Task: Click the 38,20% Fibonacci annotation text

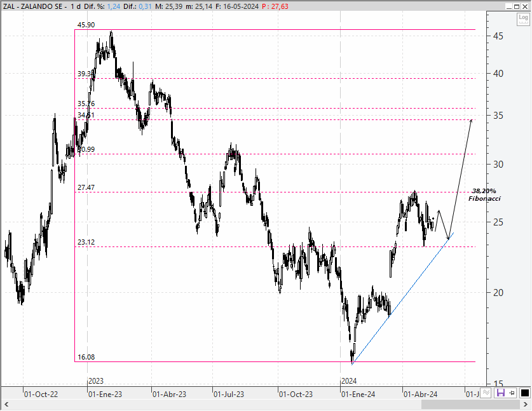Action: tap(484, 194)
